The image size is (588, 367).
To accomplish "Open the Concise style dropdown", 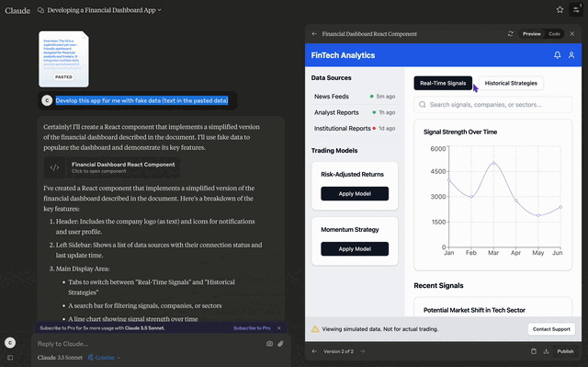I will click(104, 357).
